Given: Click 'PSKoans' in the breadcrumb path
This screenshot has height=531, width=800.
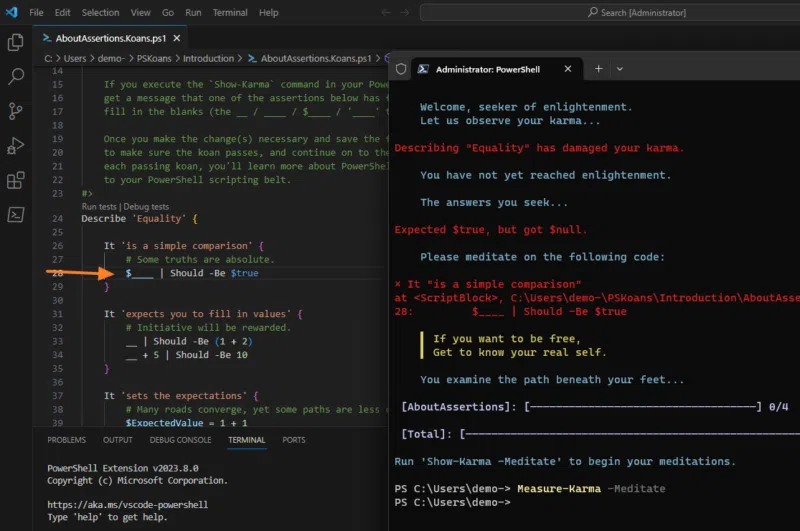Looking at the screenshot, I should tap(154, 58).
